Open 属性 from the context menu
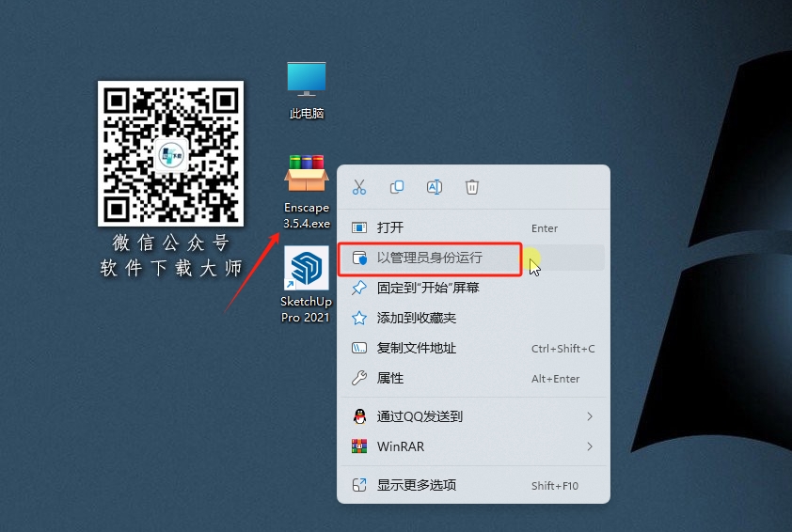 473,378
